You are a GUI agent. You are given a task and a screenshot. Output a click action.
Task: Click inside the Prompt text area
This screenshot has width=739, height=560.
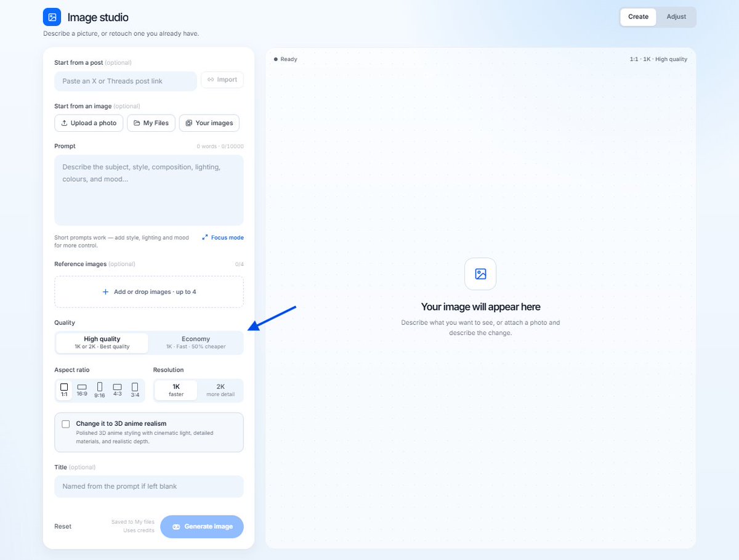point(149,190)
